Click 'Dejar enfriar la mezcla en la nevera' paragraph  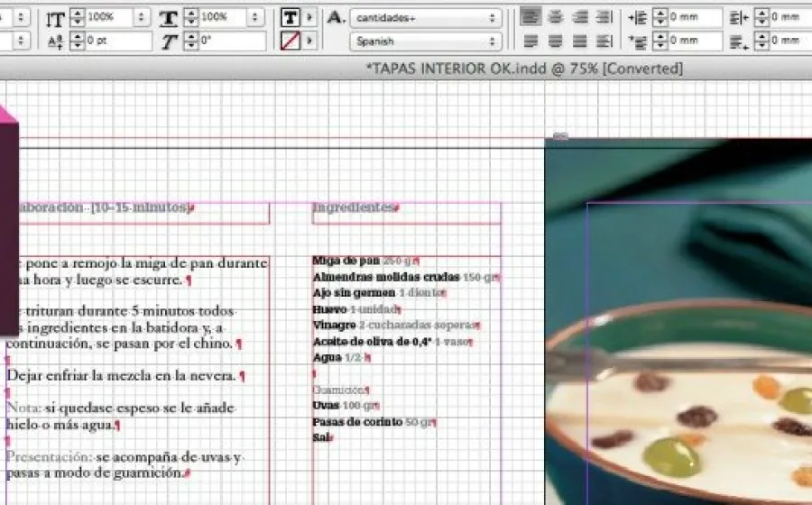click(x=125, y=376)
